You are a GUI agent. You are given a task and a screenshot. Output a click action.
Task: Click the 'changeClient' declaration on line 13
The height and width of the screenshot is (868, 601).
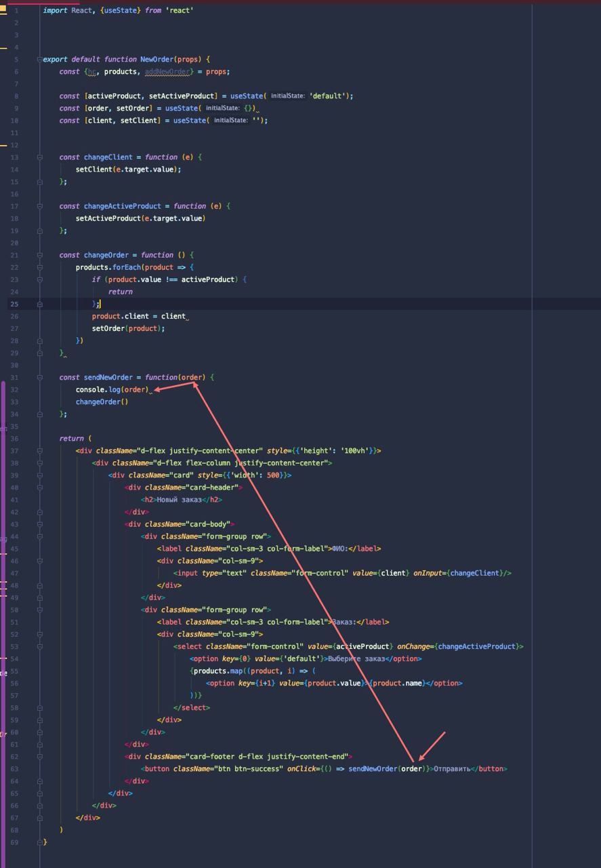point(108,157)
